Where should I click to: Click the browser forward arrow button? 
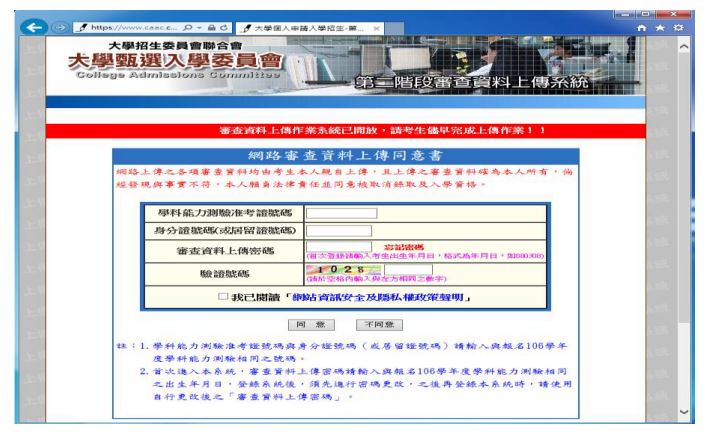(x=60, y=27)
